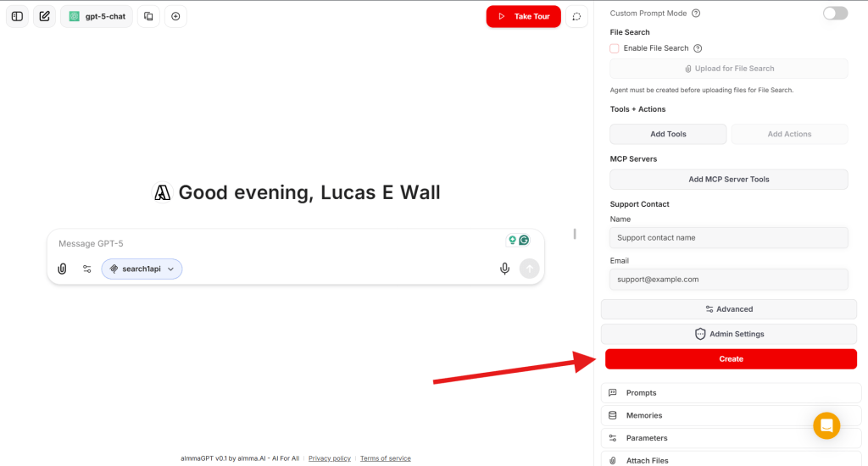The width and height of the screenshot is (868, 466).
Task: Click the paperclip attach file icon
Action: tap(62, 269)
